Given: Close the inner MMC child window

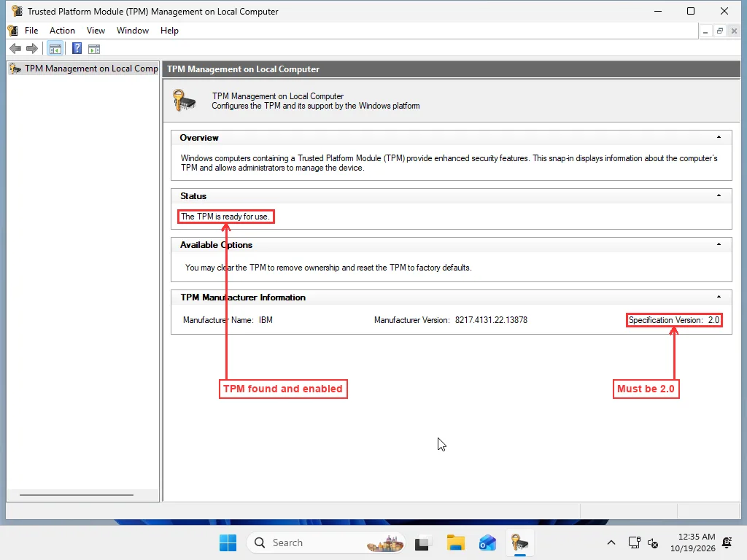Looking at the screenshot, I should 734,31.
